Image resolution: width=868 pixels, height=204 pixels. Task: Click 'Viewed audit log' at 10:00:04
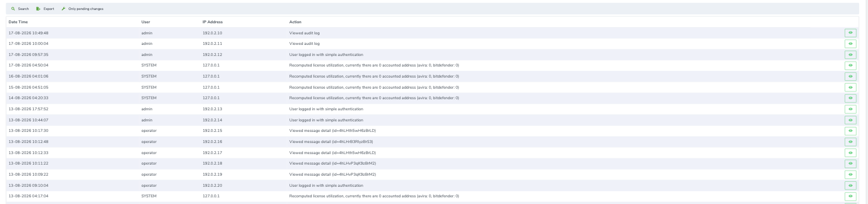(x=304, y=44)
